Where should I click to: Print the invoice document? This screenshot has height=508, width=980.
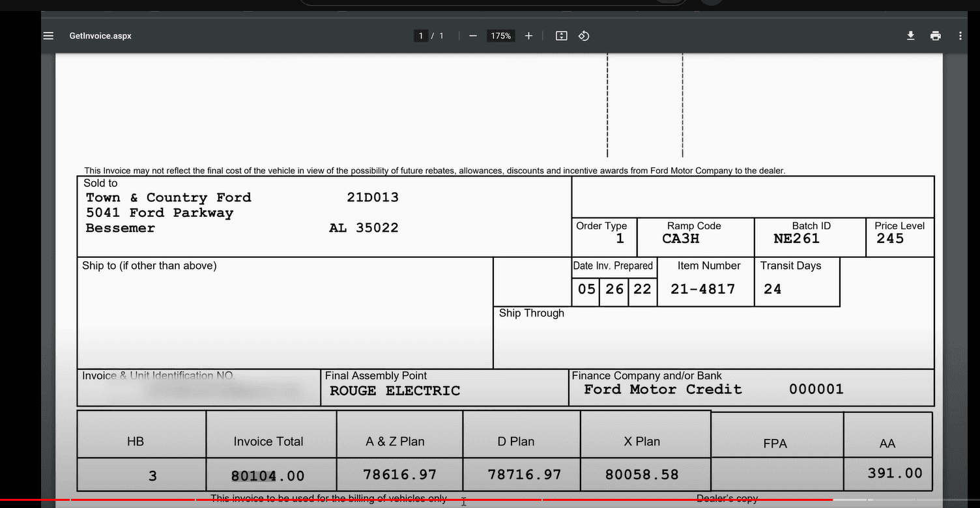(x=936, y=36)
